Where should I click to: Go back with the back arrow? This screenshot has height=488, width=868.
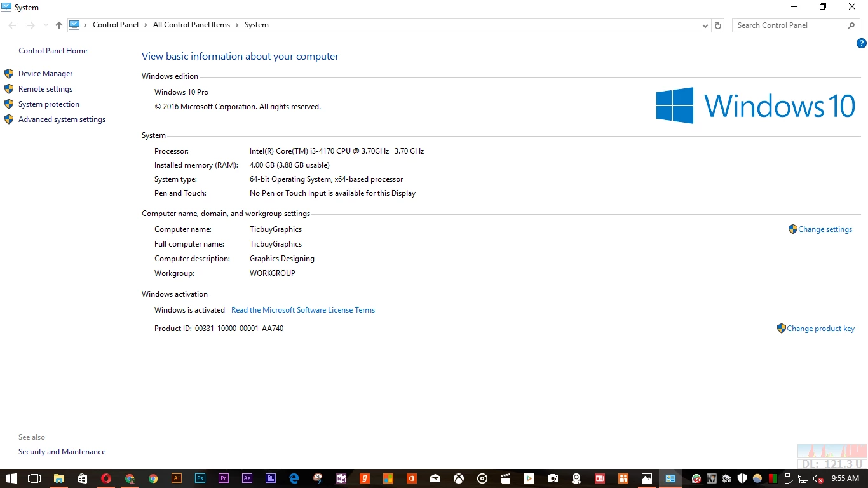(12, 25)
